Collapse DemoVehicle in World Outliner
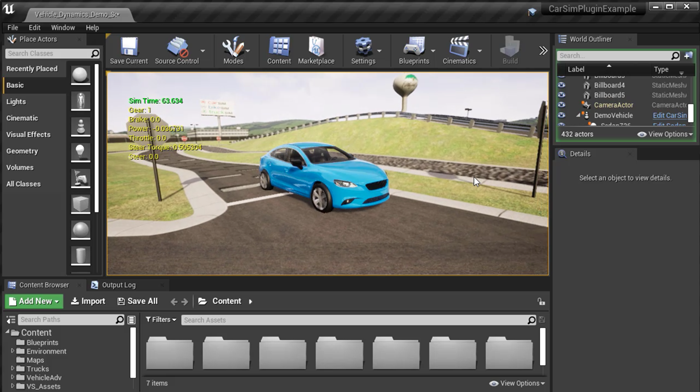The image size is (700, 392). pos(578,115)
